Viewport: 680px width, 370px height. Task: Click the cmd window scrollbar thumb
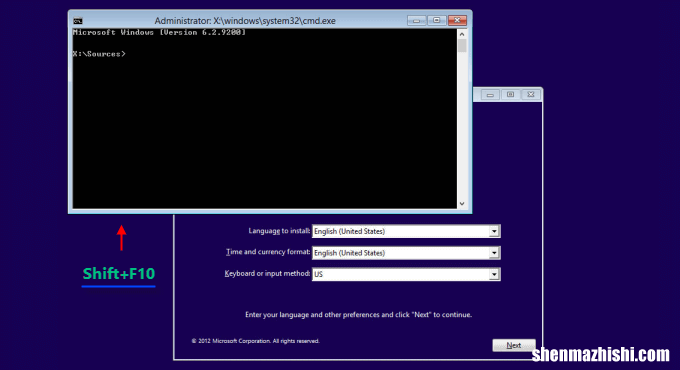coord(462,46)
